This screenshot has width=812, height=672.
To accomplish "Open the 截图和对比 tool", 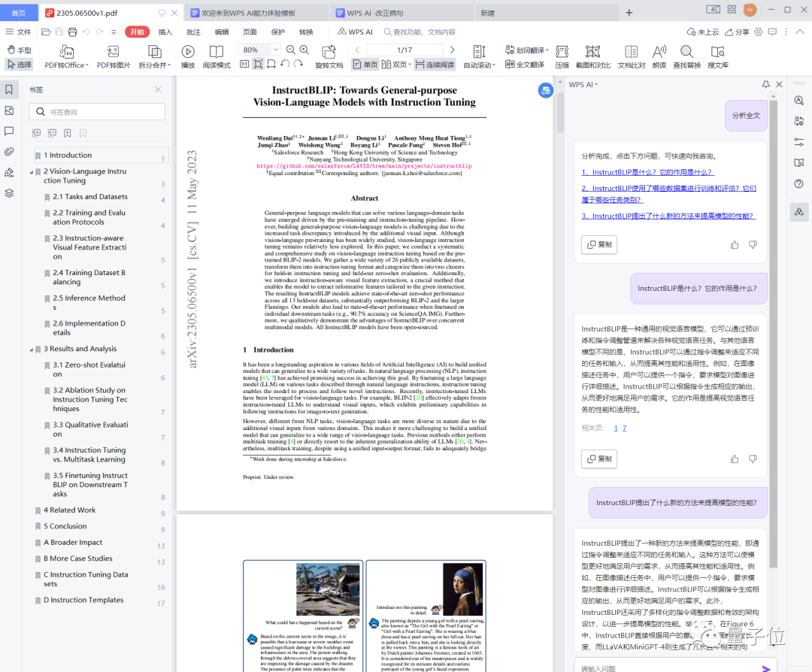I will (x=593, y=57).
